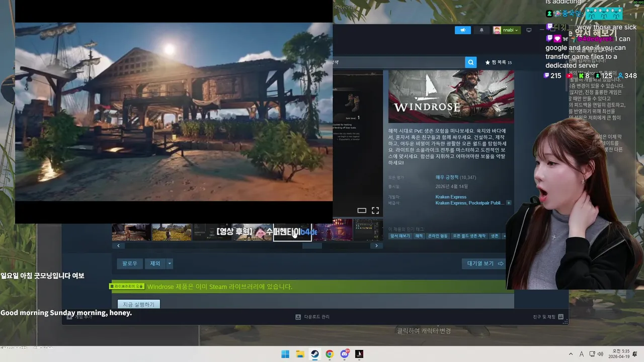644x362 pixels.
Task: Click the trailer video playing area
Action: pyautogui.click(x=174, y=112)
